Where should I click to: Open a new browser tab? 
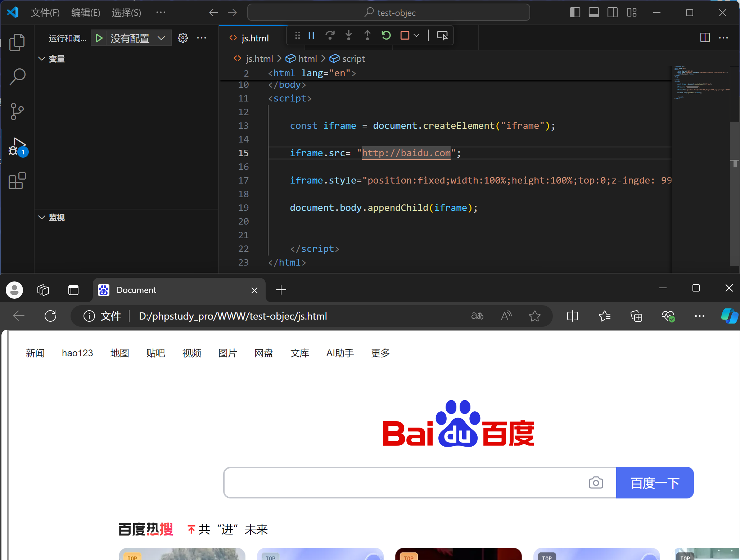tap(281, 290)
